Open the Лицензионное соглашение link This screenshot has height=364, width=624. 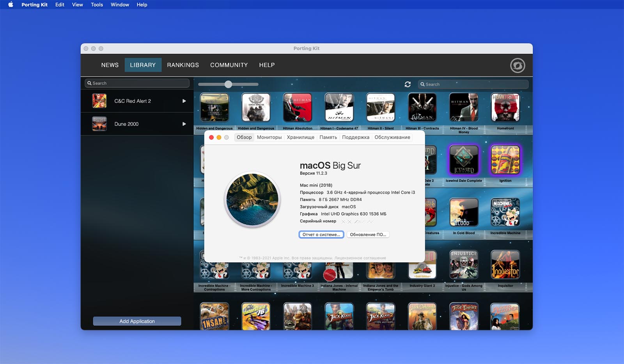coord(360,258)
